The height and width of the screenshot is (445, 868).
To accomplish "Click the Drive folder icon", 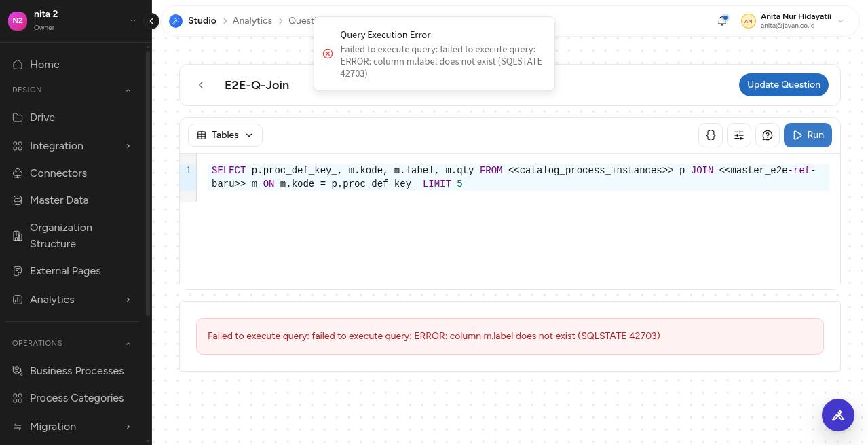I will (18, 118).
